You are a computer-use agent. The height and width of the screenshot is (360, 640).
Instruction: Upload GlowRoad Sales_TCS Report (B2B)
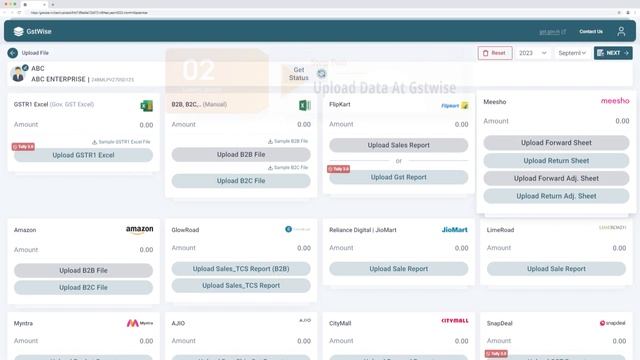coord(241,269)
